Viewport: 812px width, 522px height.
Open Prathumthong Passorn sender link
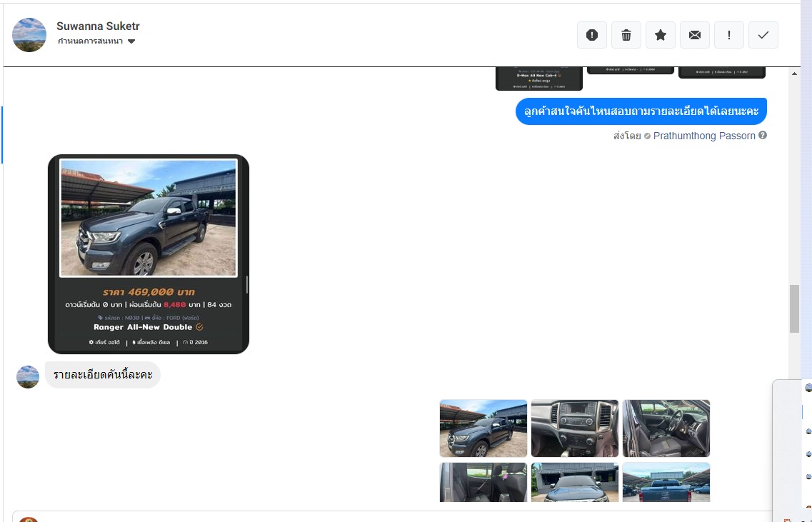[704, 136]
